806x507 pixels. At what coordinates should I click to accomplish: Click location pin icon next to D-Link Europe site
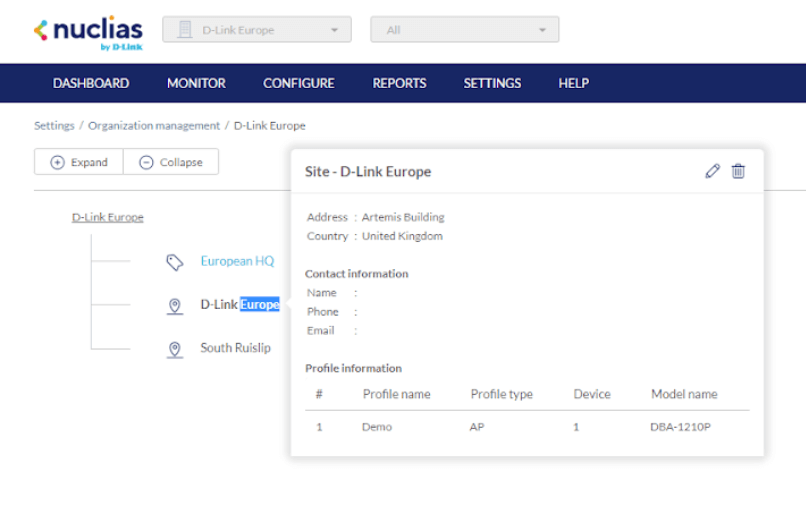click(175, 306)
